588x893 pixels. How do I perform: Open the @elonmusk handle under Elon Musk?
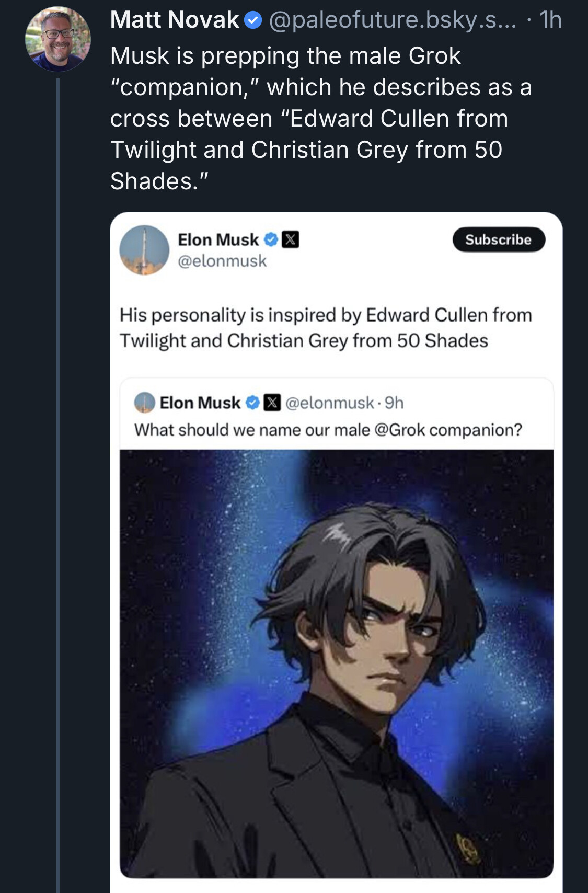pyautogui.click(x=222, y=261)
